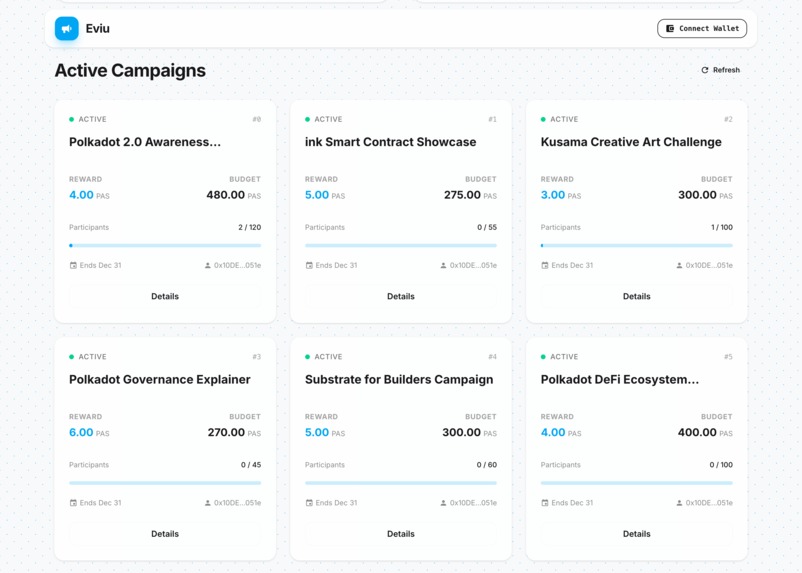Click the 2 / 120 participants count
This screenshot has height=573, width=802.
pos(250,227)
